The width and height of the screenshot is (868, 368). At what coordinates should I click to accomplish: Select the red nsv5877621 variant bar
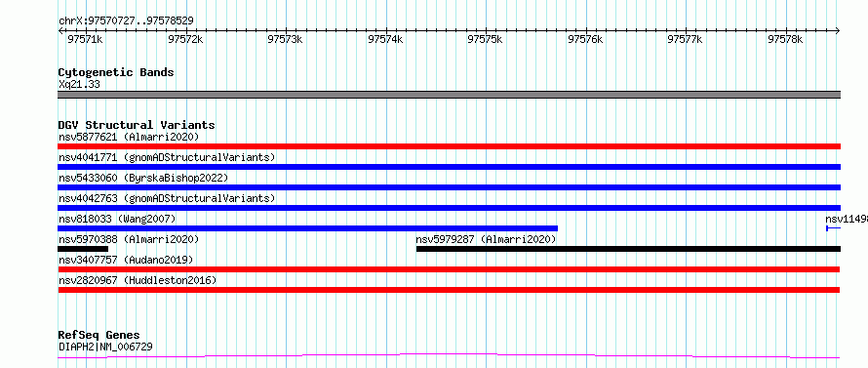(x=449, y=146)
